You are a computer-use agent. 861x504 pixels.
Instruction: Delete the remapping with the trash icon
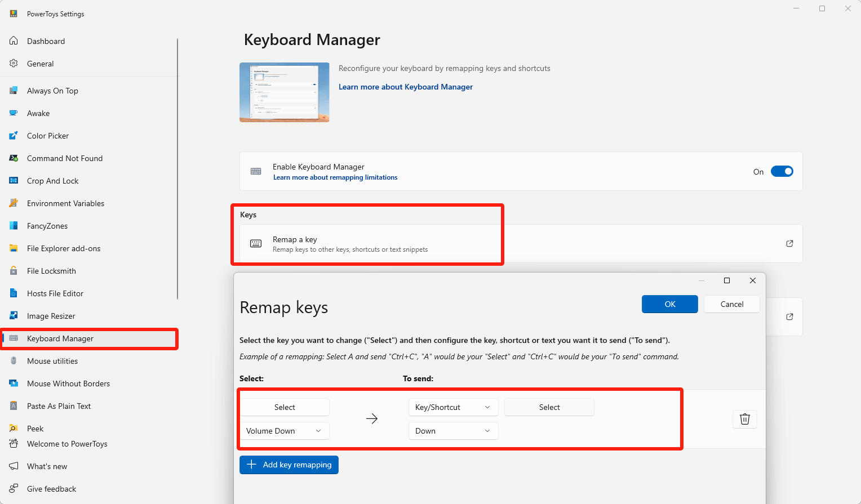pyautogui.click(x=745, y=419)
